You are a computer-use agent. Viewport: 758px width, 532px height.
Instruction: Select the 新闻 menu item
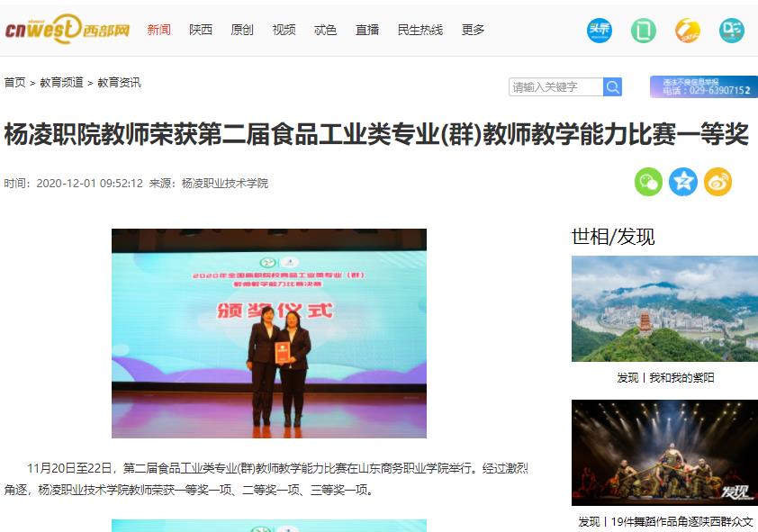(159, 30)
